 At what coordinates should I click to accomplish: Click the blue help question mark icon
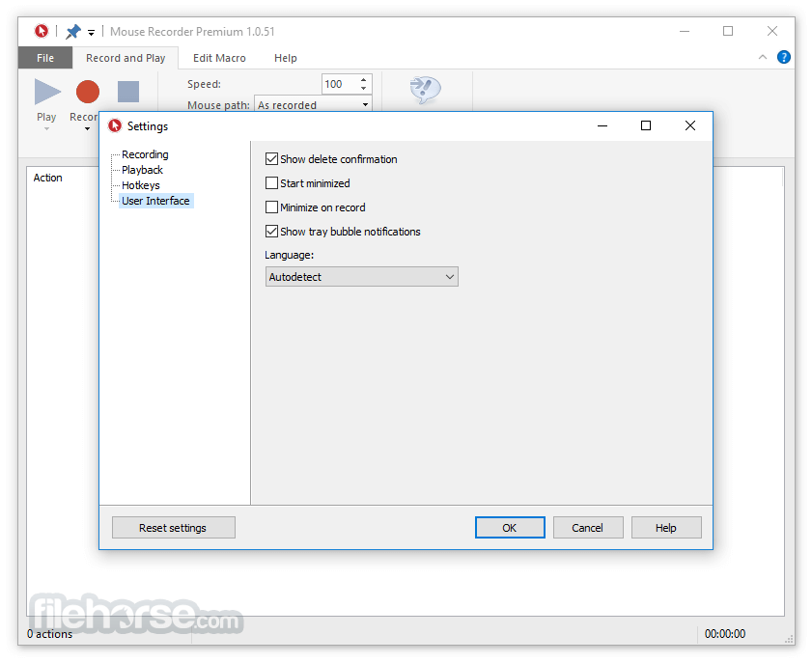784,57
